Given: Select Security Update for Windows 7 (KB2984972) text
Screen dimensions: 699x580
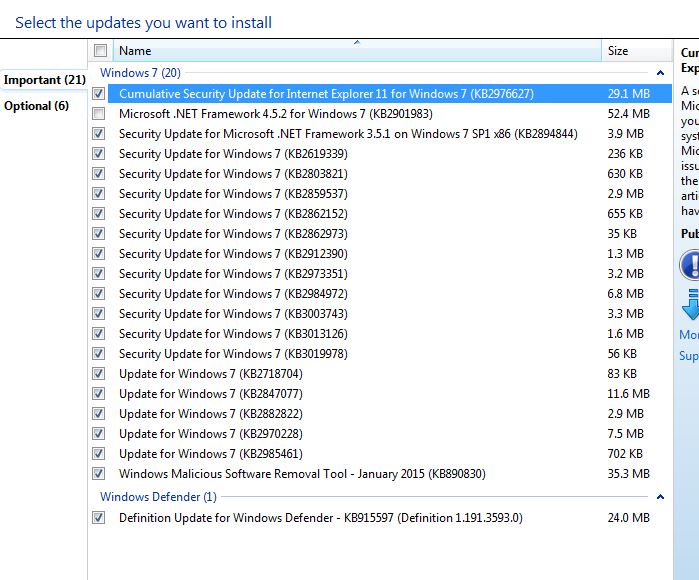Looking at the screenshot, I should 233,294.
